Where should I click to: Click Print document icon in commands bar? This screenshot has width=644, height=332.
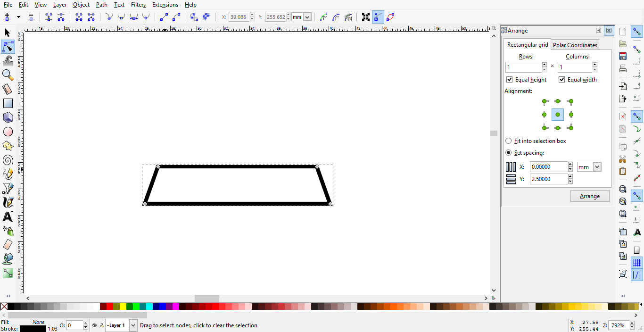(x=623, y=68)
